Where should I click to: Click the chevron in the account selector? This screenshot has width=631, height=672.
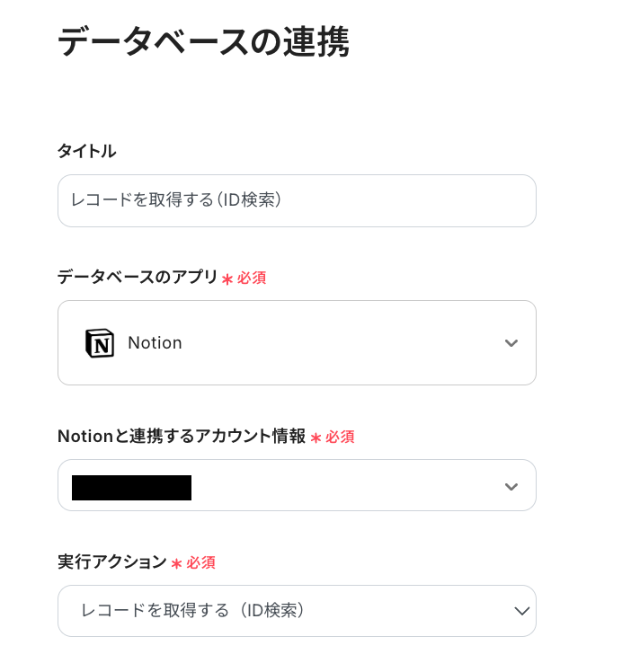click(x=511, y=486)
